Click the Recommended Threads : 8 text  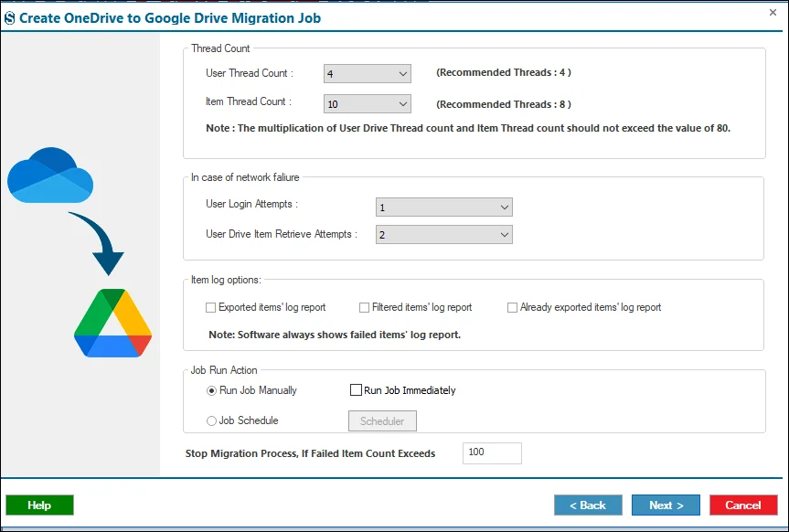(x=504, y=104)
